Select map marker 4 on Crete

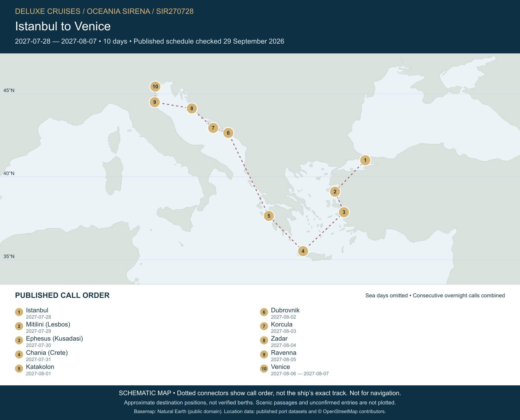point(303,251)
